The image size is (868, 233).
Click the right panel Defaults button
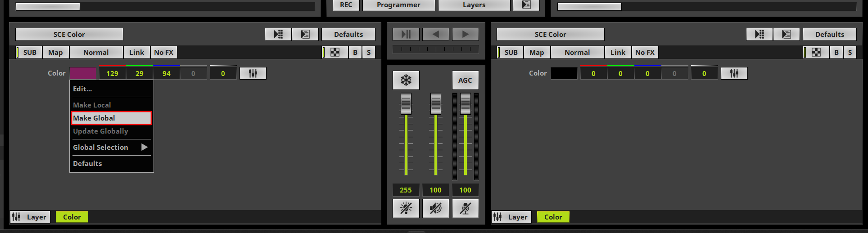click(830, 34)
